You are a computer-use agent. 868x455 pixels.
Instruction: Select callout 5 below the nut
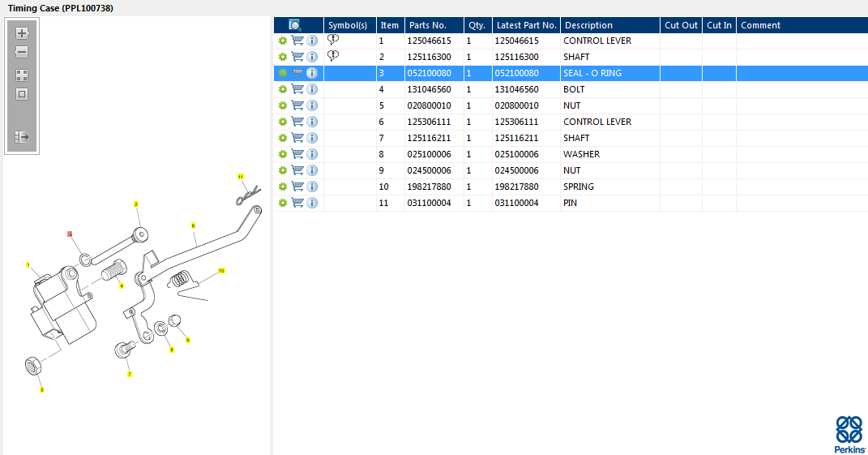point(41,390)
